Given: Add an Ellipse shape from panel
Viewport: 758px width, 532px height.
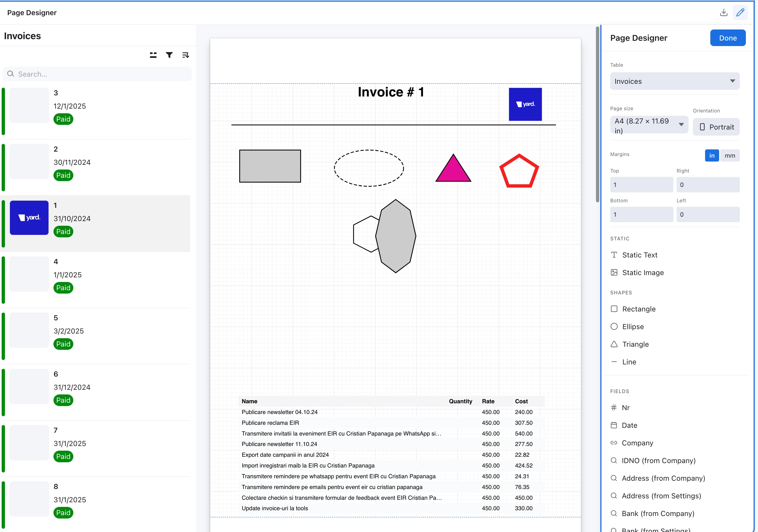Looking at the screenshot, I should [x=633, y=327].
